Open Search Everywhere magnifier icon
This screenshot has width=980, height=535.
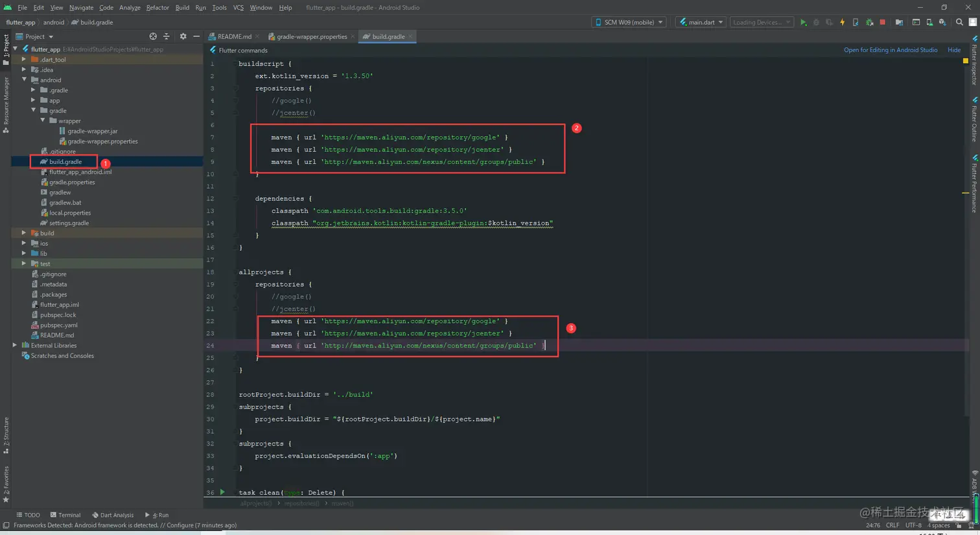pos(959,22)
